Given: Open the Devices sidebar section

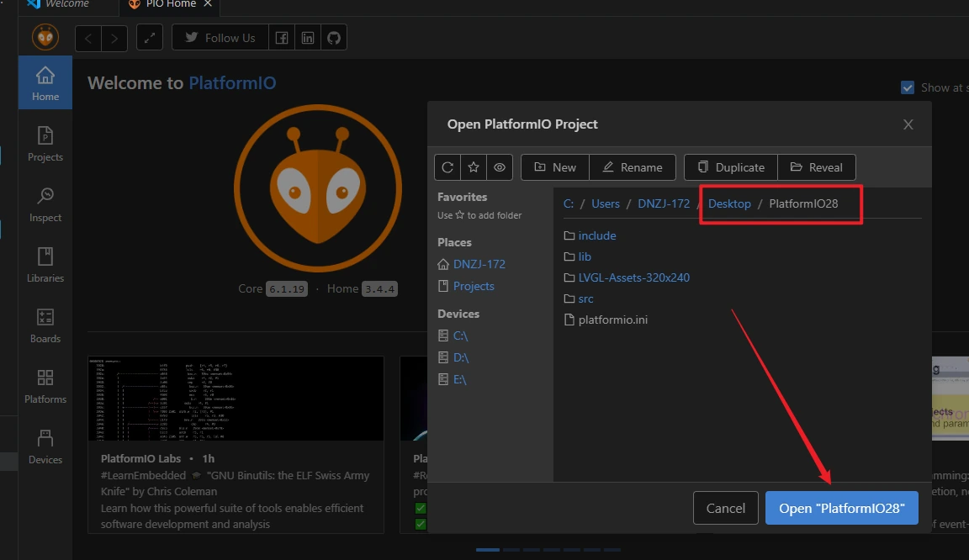Looking at the screenshot, I should point(45,446).
